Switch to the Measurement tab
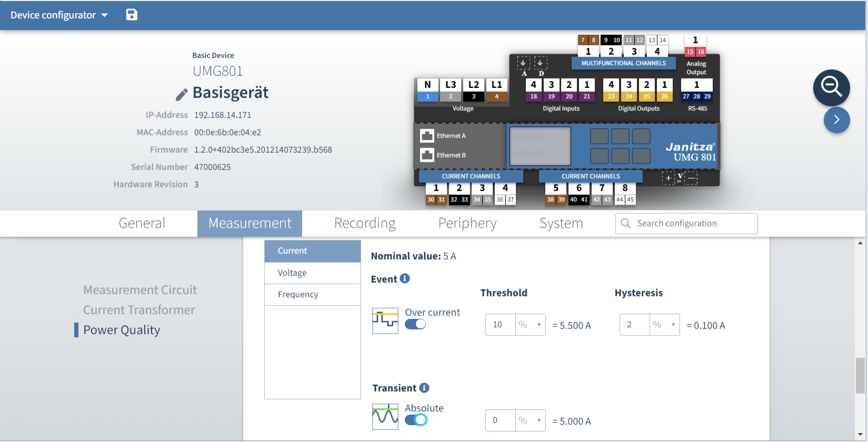This screenshot has width=868, height=442. [250, 223]
